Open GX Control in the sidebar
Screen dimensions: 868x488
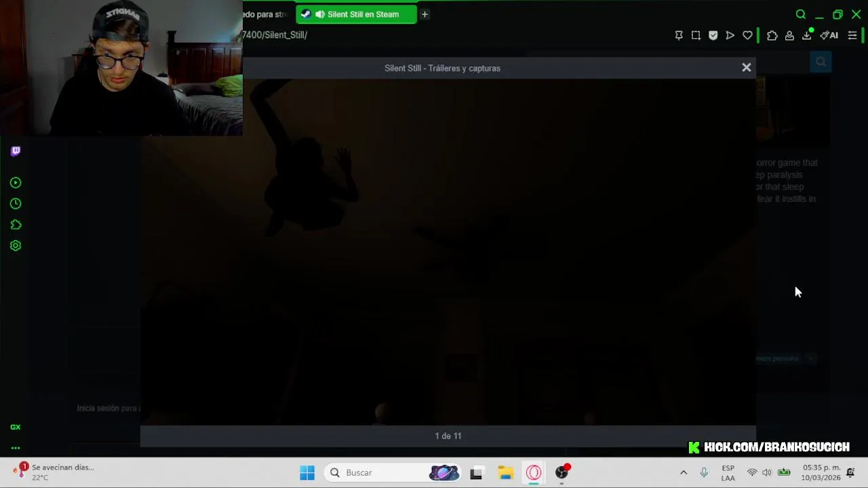[16, 427]
